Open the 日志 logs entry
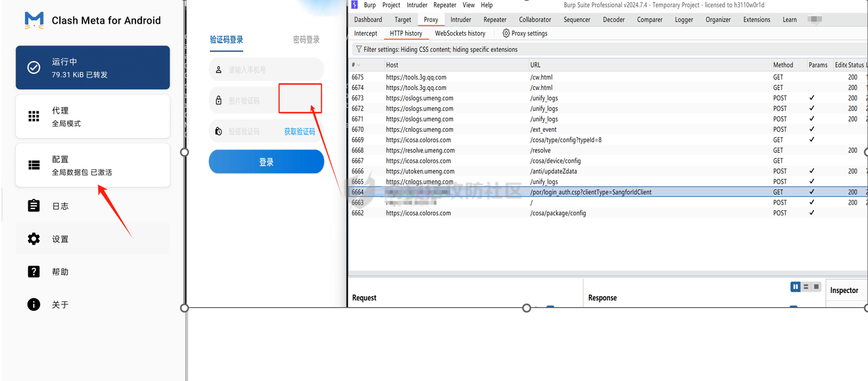This screenshot has width=868, height=381. pyautogui.click(x=93, y=206)
